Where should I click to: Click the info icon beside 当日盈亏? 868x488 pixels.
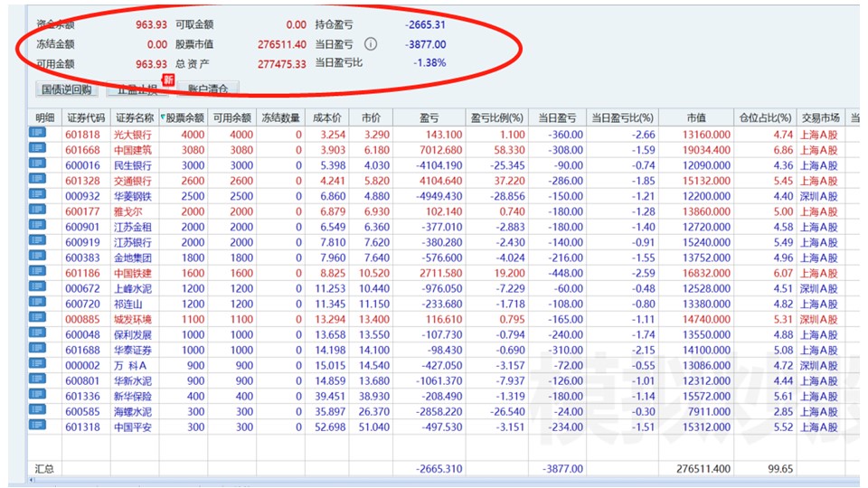(x=371, y=44)
